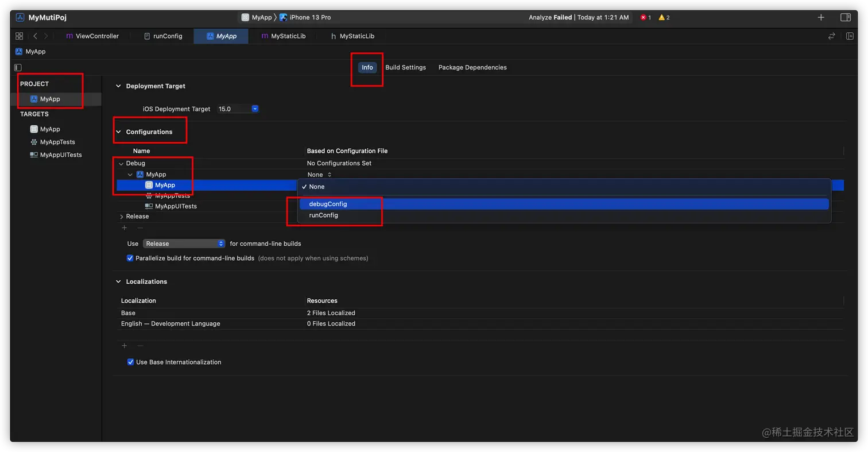Click the Name column header
Viewport: 868px width, 452px height.
141,151
